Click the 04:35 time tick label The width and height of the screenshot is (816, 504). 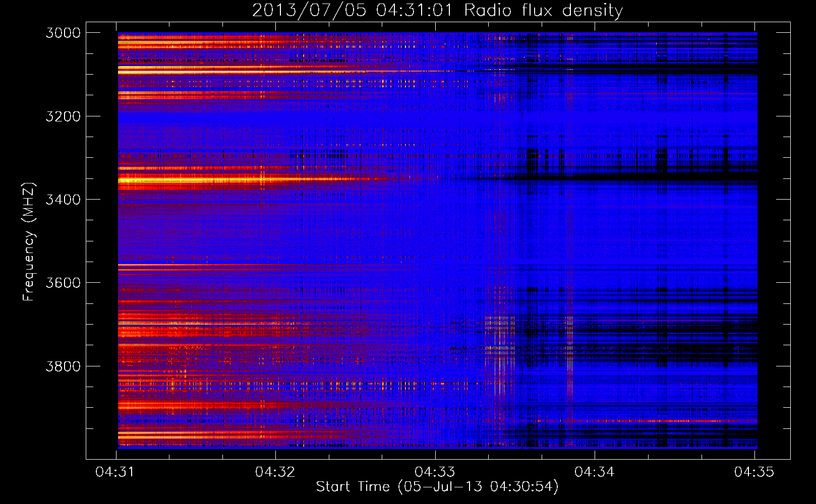[754, 472]
